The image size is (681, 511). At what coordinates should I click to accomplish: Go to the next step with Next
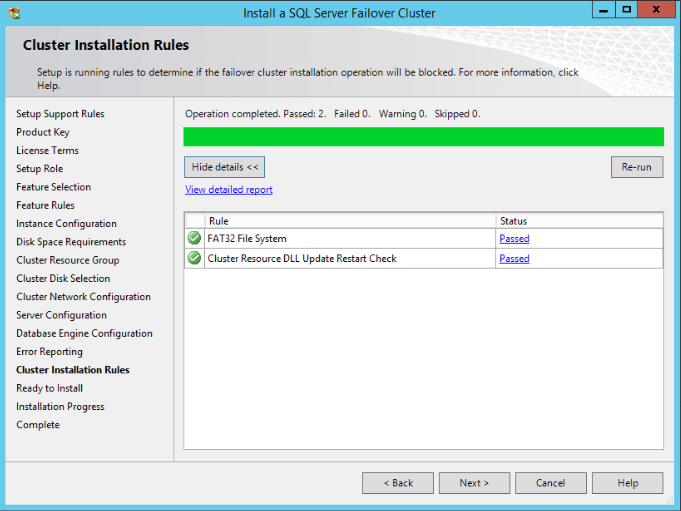pos(474,483)
